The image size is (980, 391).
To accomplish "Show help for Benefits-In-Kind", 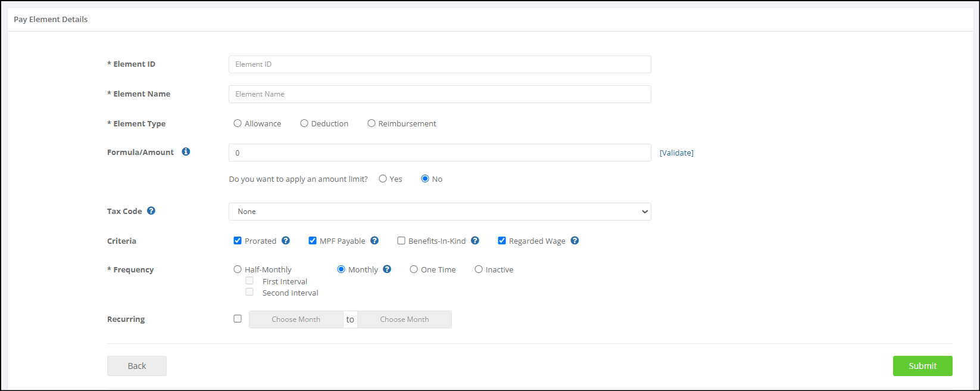I will 475,241.
